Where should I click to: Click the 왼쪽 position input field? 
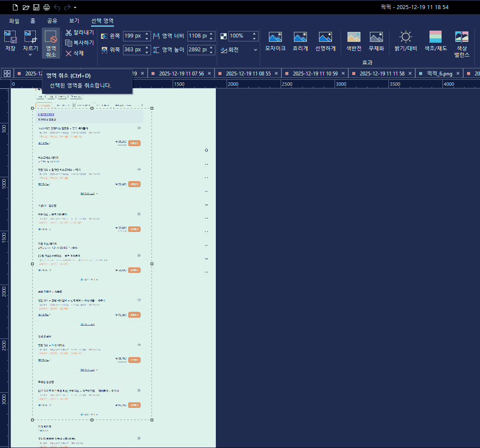(133, 36)
